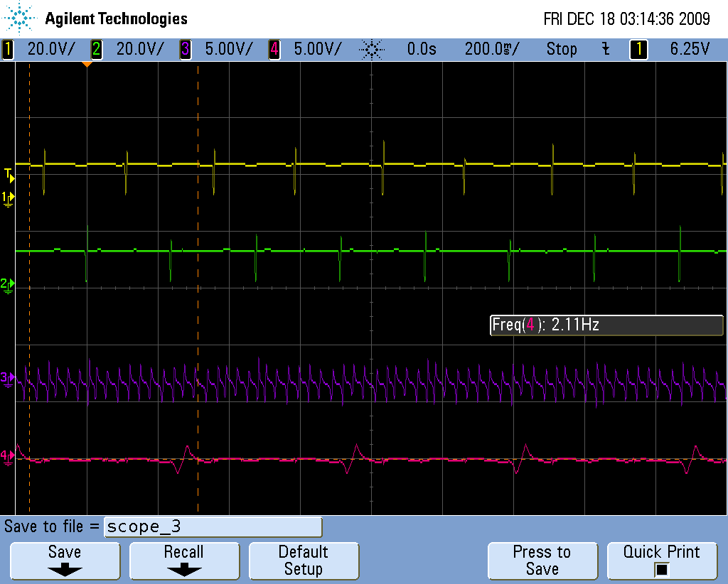Click the trigger source channel 1 badge
Viewport: 728px width, 584px height.
click(x=638, y=50)
